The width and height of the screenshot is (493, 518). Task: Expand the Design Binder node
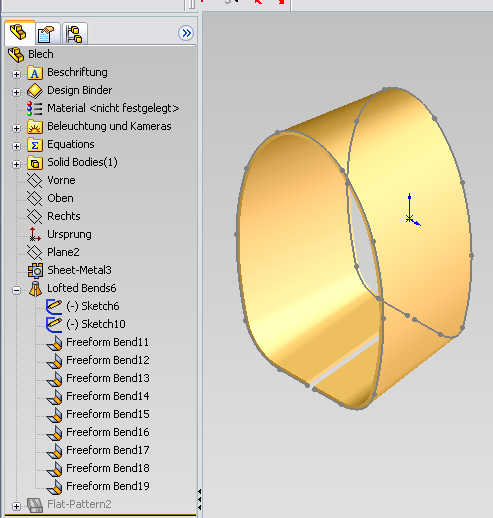[16, 92]
